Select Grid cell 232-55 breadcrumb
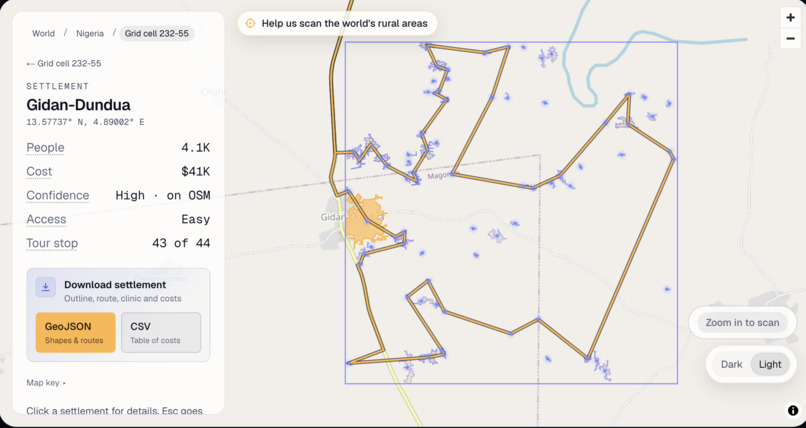Image resolution: width=806 pixels, height=428 pixels. click(157, 33)
